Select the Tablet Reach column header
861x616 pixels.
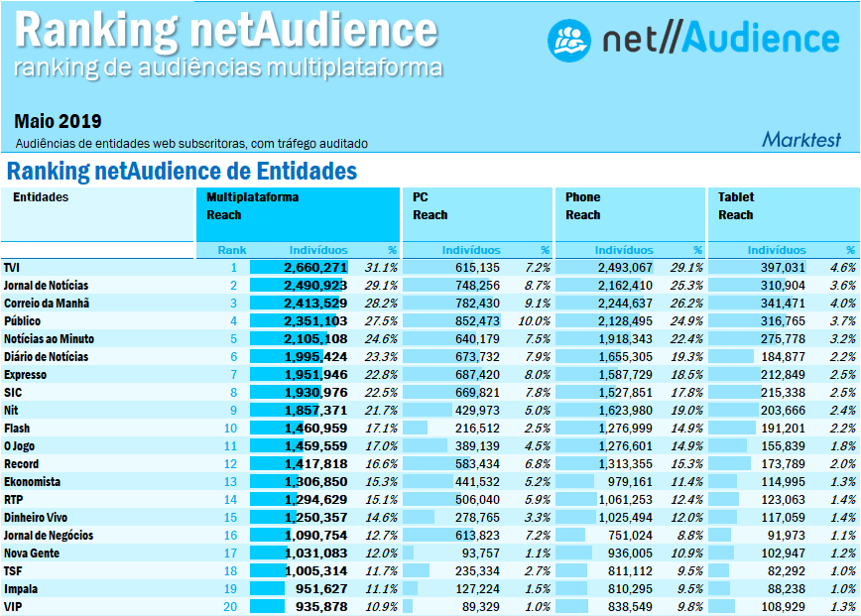click(x=735, y=205)
